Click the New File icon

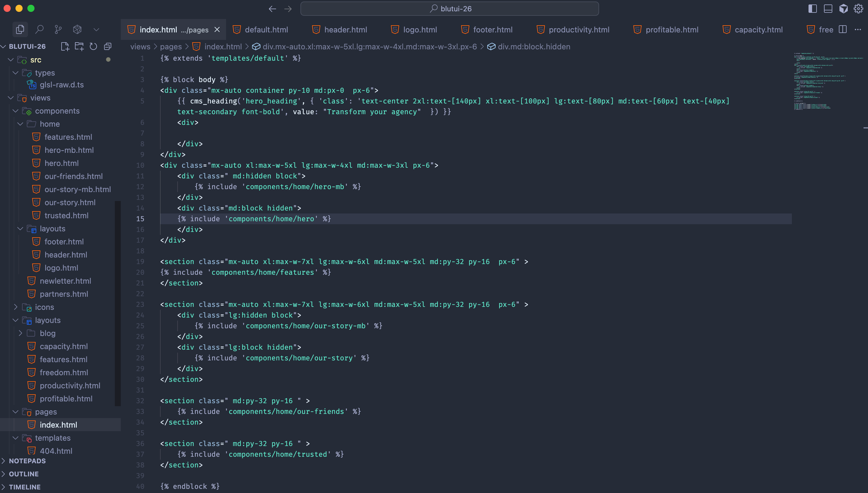tap(65, 46)
